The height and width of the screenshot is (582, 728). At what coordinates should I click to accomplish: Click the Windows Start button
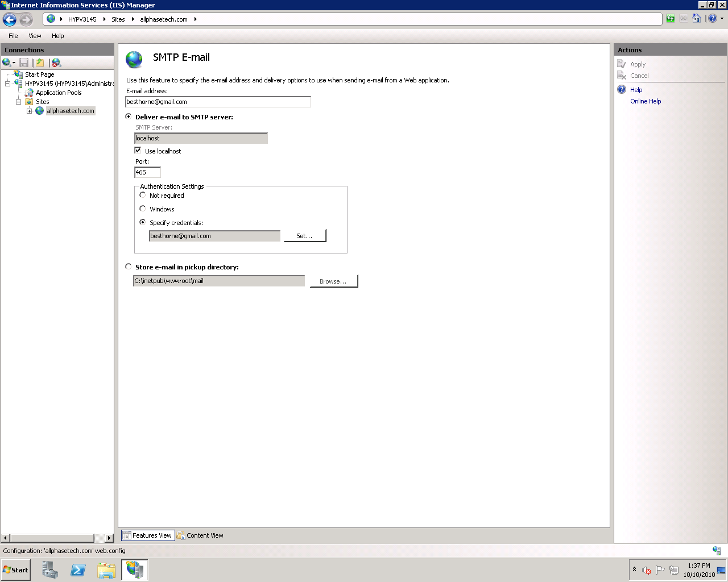(x=16, y=570)
